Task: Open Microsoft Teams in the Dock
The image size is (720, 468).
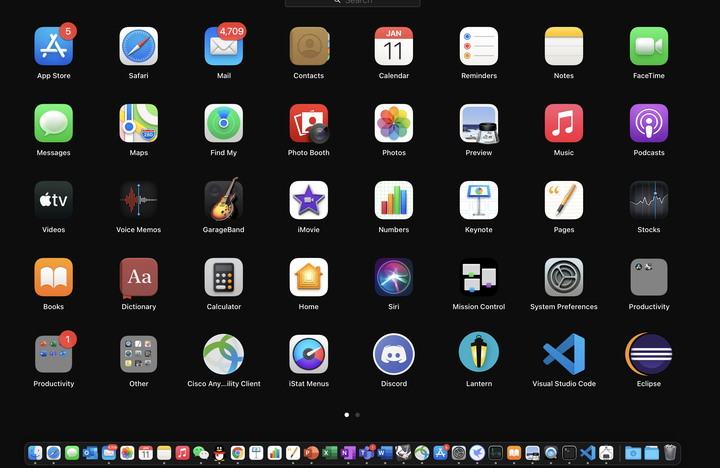Action: pos(366,453)
